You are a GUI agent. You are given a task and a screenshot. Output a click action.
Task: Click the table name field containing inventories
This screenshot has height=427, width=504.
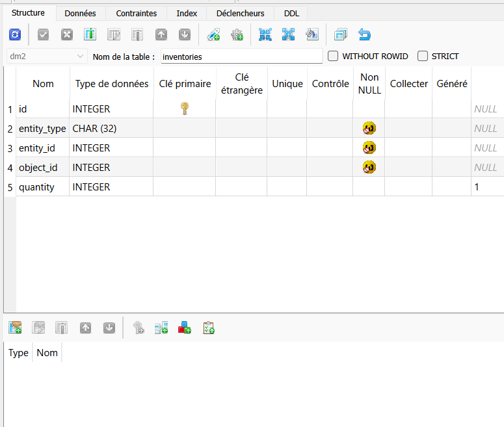coord(242,57)
